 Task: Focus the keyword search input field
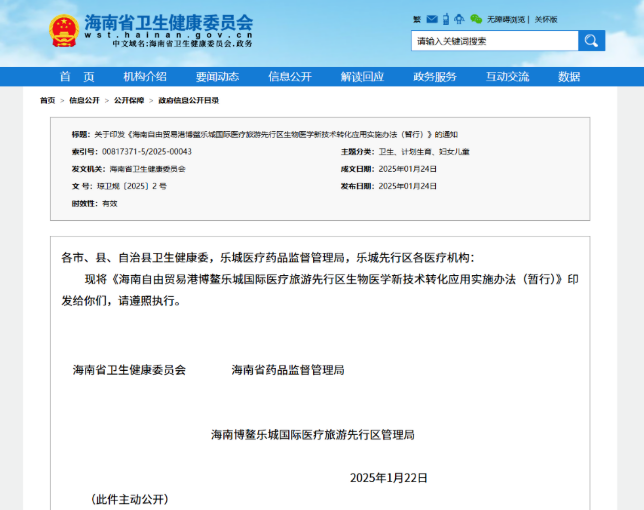point(494,41)
